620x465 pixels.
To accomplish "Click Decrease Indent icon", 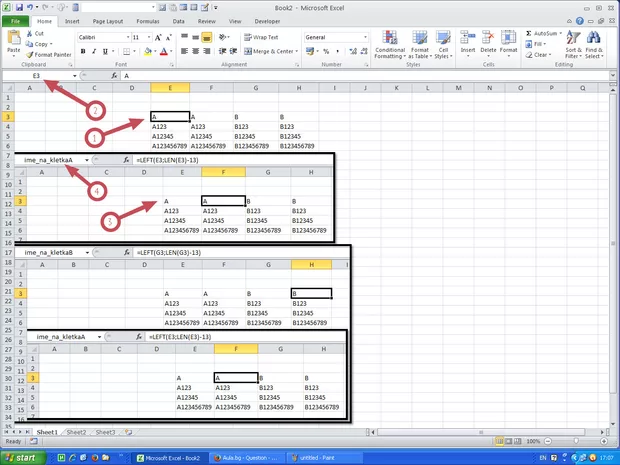I will [x=223, y=51].
